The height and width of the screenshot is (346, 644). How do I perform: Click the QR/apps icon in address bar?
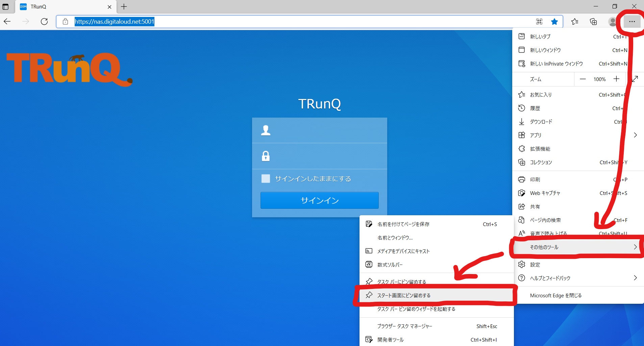coord(539,22)
